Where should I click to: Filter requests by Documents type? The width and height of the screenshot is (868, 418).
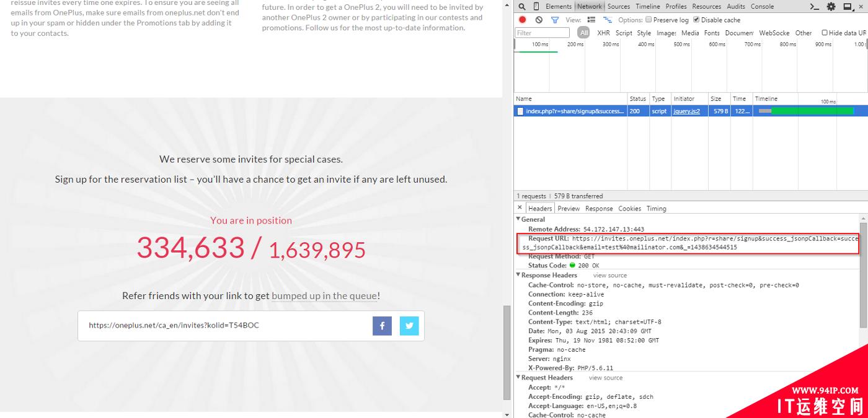coord(739,33)
